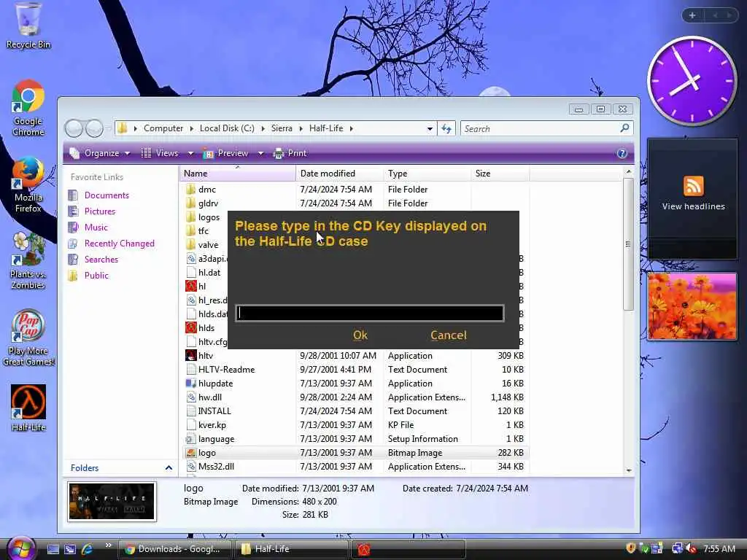Click the magnifier icon in the Search box
The width and height of the screenshot is (747, 560).
pyautogui.click(x=624, y=128)
